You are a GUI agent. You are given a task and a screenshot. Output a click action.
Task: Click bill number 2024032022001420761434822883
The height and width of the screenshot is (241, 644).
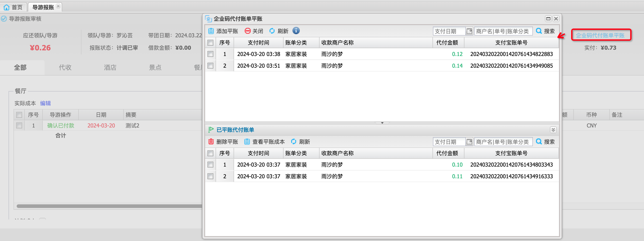point(511,54)
